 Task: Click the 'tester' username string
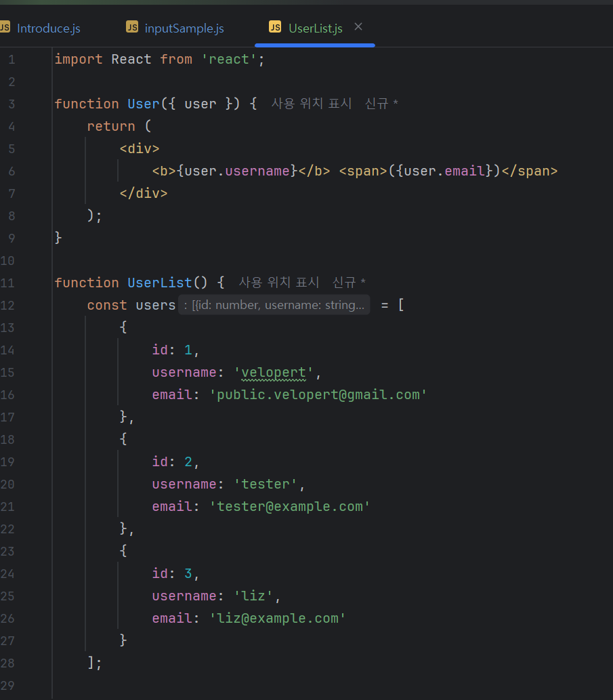click(266, 484)
